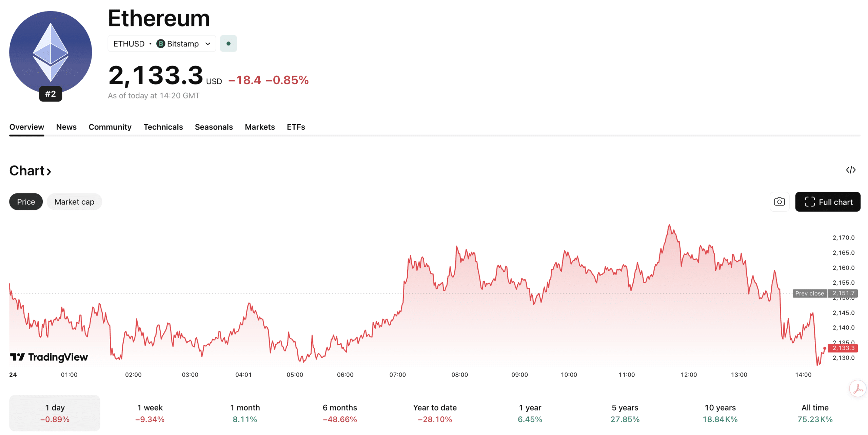This screenshot has width=868, height=435.
Task: Click the Bitstamp exchange logo
Action: pyautogui.click(x=161, y=44)
